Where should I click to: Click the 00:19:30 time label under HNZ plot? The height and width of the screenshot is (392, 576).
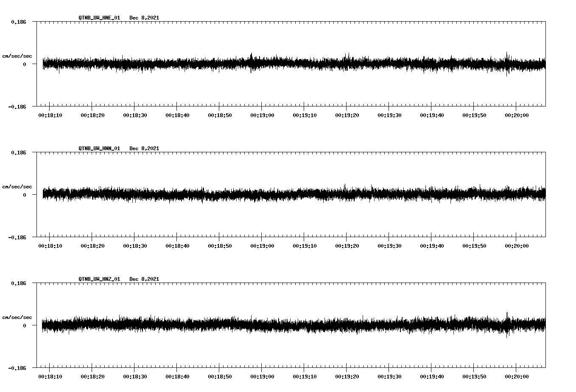pos(389,377)
